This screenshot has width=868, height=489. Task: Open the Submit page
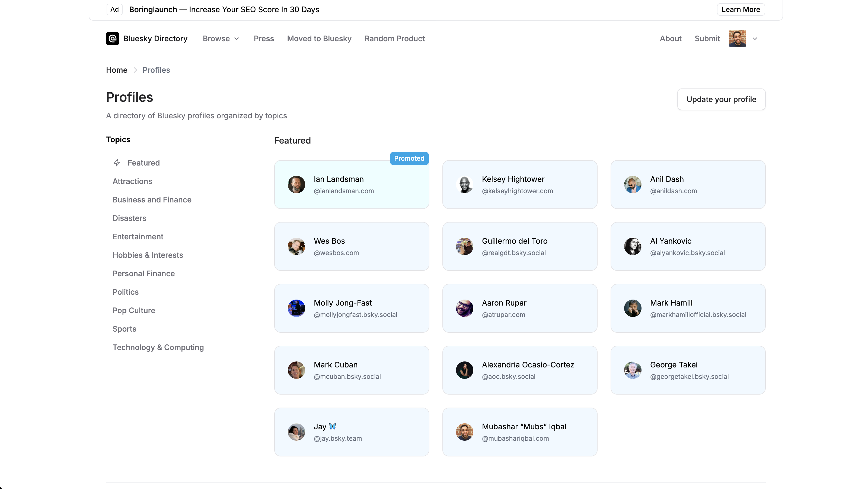(707, 39)
